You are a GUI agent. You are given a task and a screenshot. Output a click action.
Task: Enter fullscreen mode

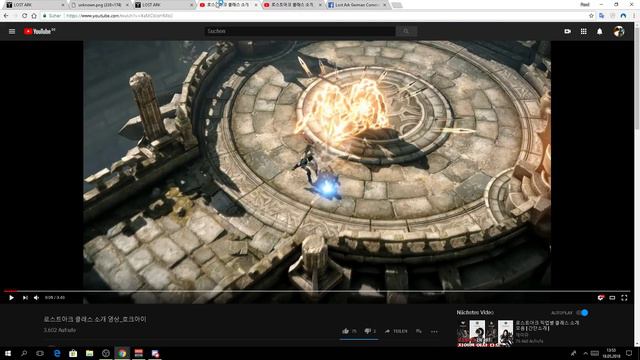(x=624, y=298)
